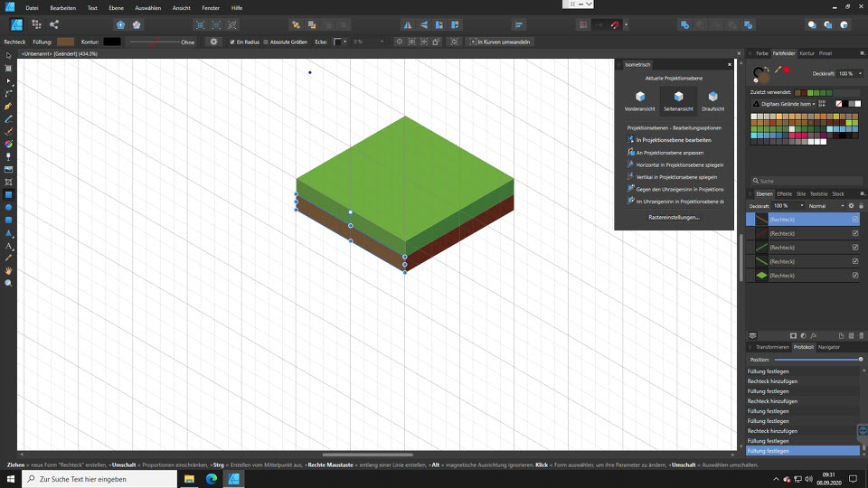Hide the fourth Rechteck layer

pos(855,261)
